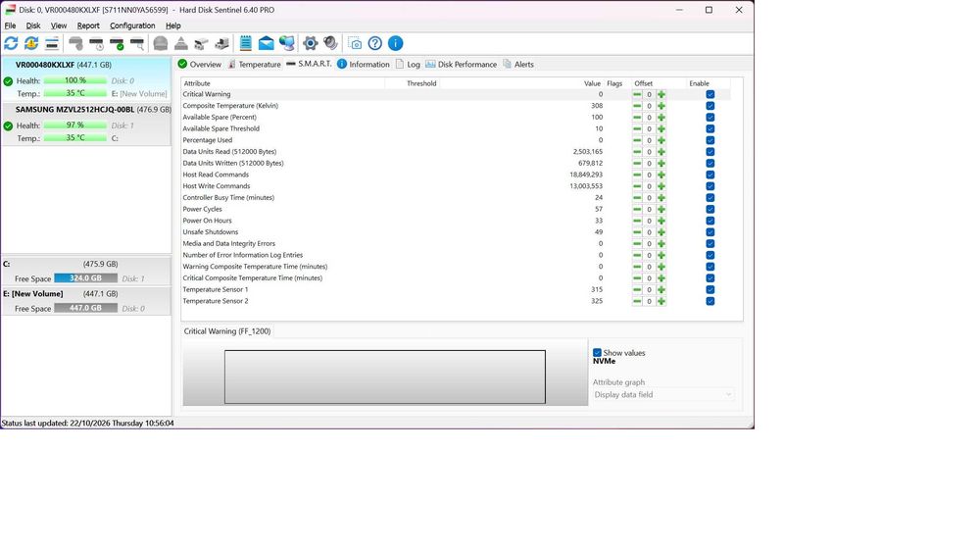This screenshot has width=980, height=552.
Task: Click the disk list panel toolbar icon
Action: coord(52,43)
